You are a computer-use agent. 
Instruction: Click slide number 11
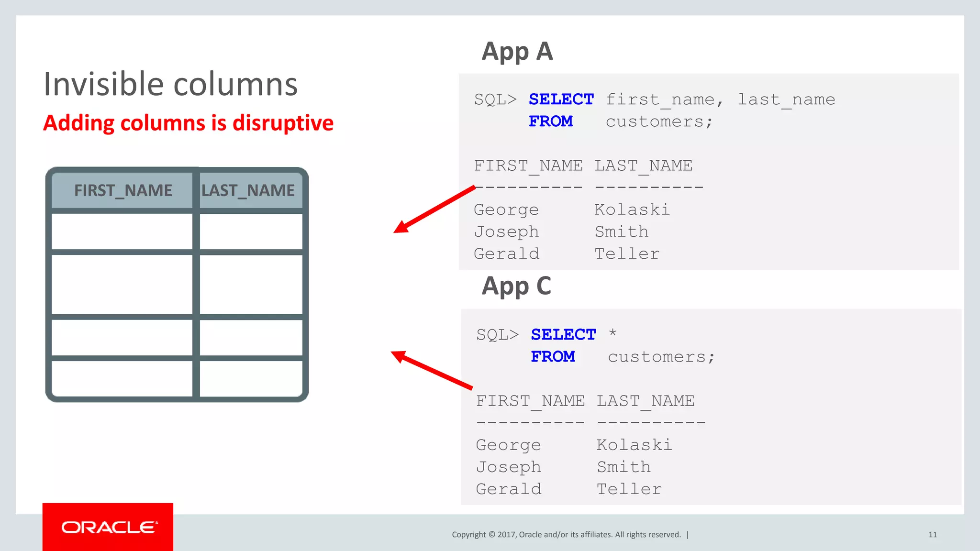coord(933,535)
